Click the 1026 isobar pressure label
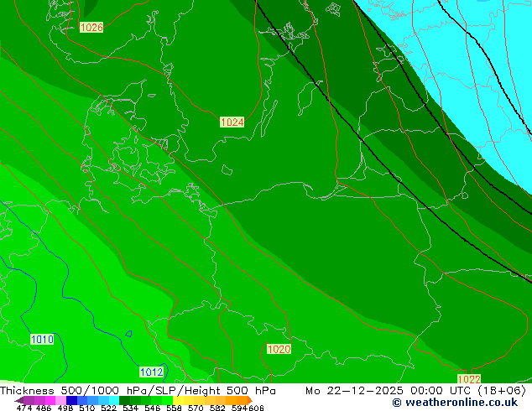532x411 pixels. point(91,27)
